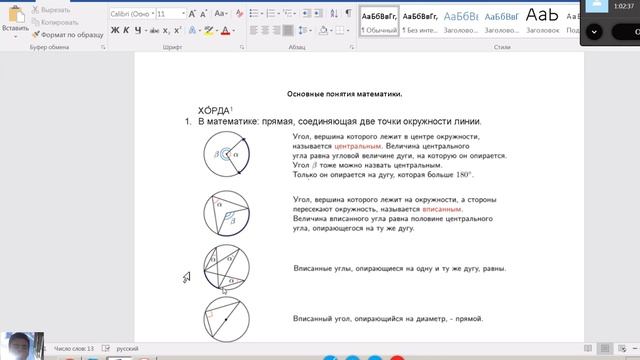This screenshot has height=360, width=640.
Task: Click the Paste (Вставить) clipboard icon
Action: 16,14
